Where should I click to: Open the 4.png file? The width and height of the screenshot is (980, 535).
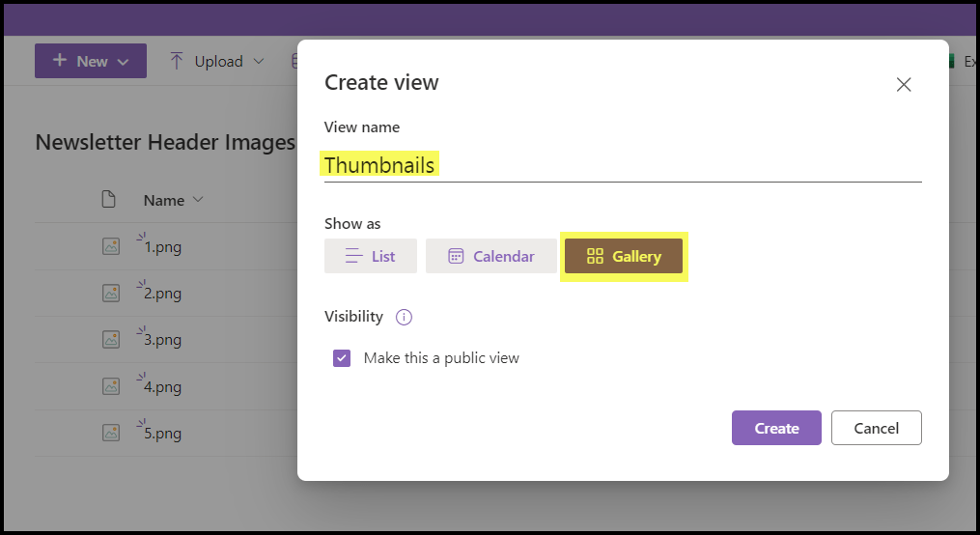[x=162, y=387]
